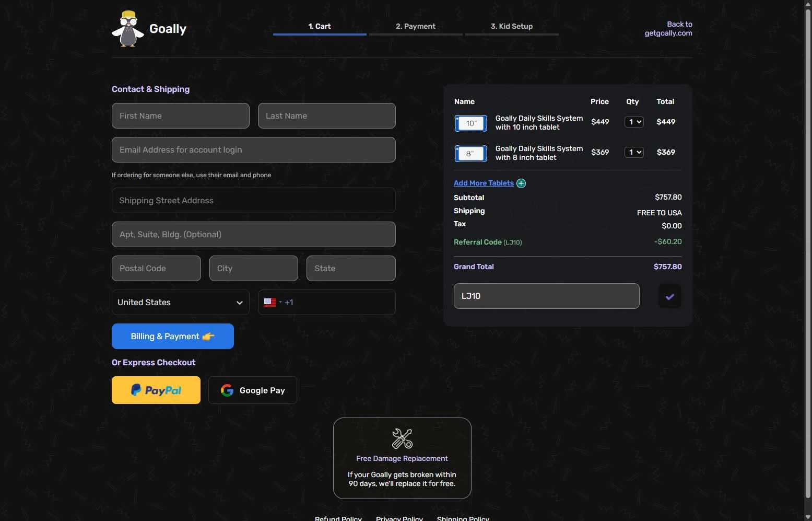
Task: Click the Subtotal $757.80 value
Action: tap(668, 197)
